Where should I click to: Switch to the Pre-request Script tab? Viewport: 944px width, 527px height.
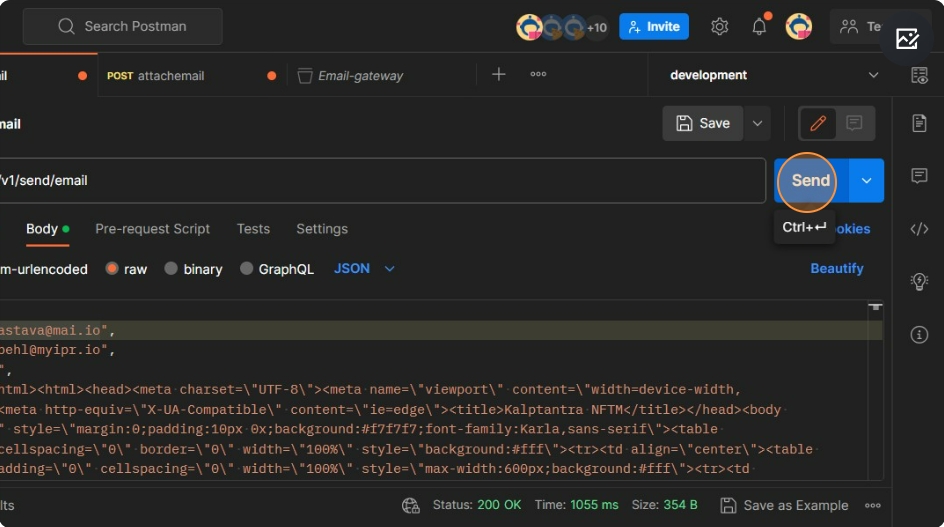pos(152,229)
